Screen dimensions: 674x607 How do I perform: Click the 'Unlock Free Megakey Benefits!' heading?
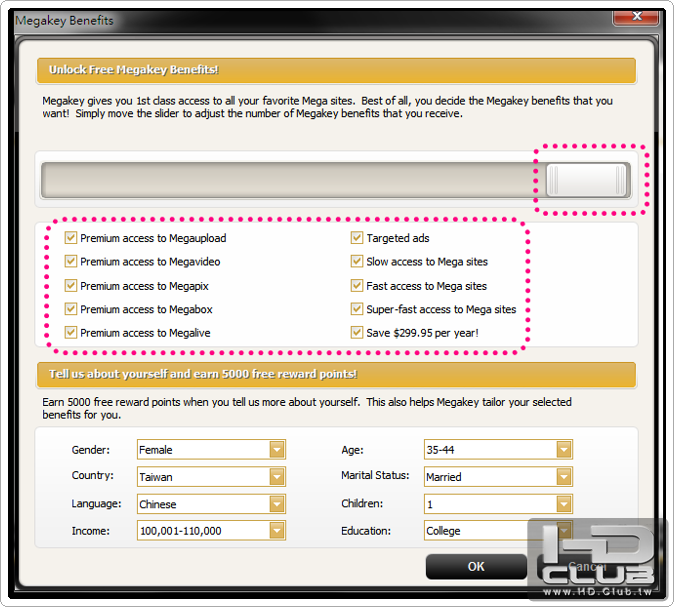coord(134,70)
